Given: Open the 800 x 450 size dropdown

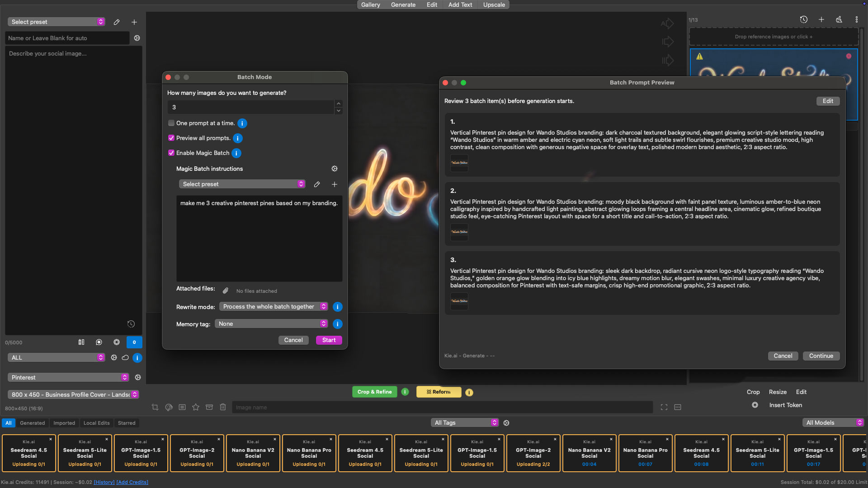Looking at the screenshot, I should [73, 394].
